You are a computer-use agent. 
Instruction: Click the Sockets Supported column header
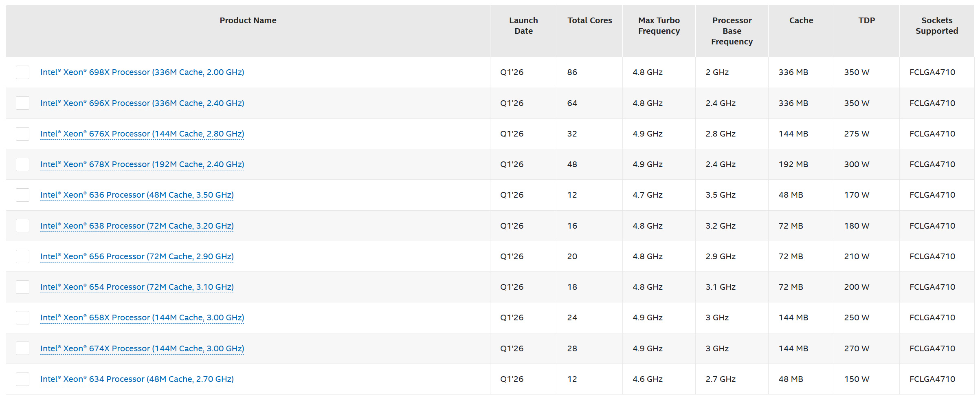pos(936,26)
